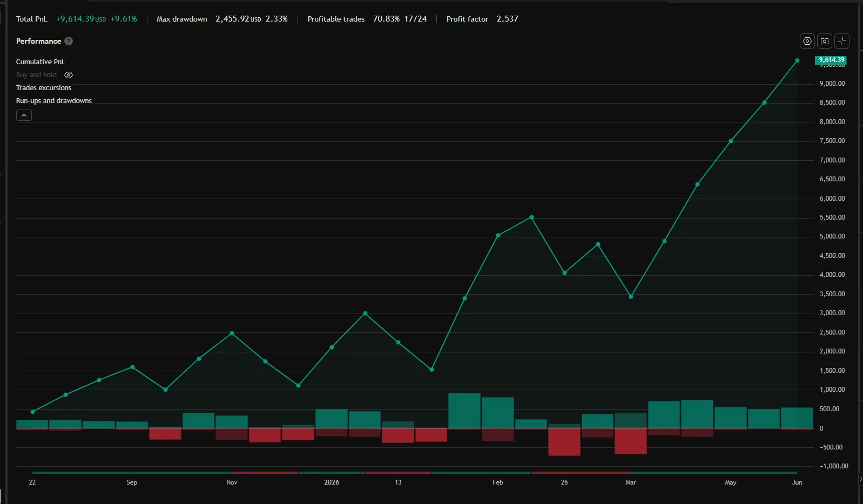Image resolution: width=863 pixels, height=504 pixels.
Task: Select the first data point above 22
Action: 33,412
